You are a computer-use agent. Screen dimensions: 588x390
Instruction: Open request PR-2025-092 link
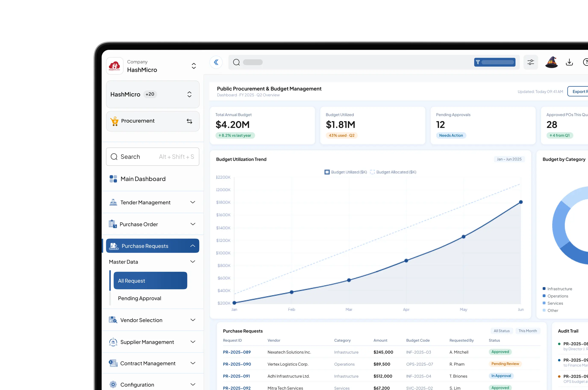pyautogui.click(x=237, y=388)
